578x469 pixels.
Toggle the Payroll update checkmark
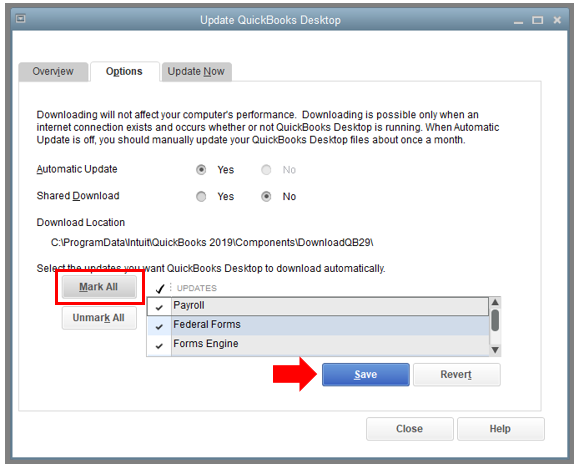159,307
